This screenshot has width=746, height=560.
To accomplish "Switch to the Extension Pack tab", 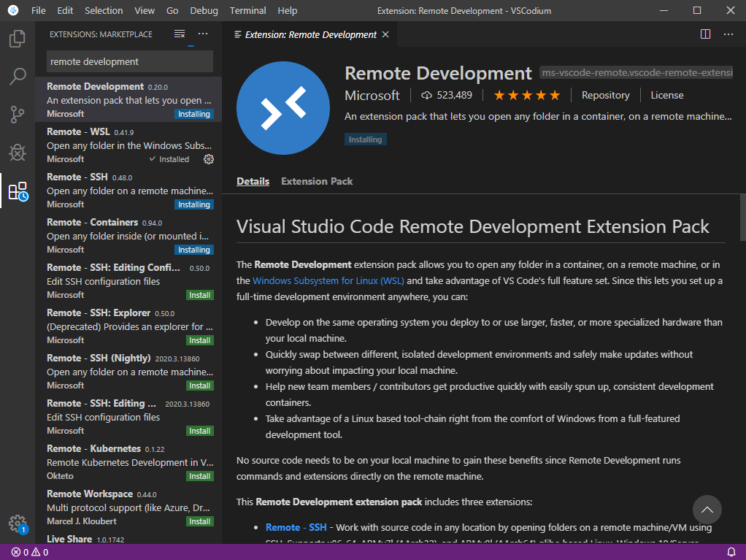I will (317, 181).
